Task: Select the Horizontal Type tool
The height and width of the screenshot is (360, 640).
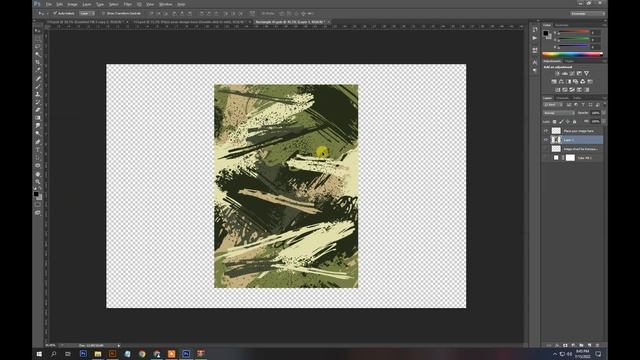Action: [x=38, y=150]
